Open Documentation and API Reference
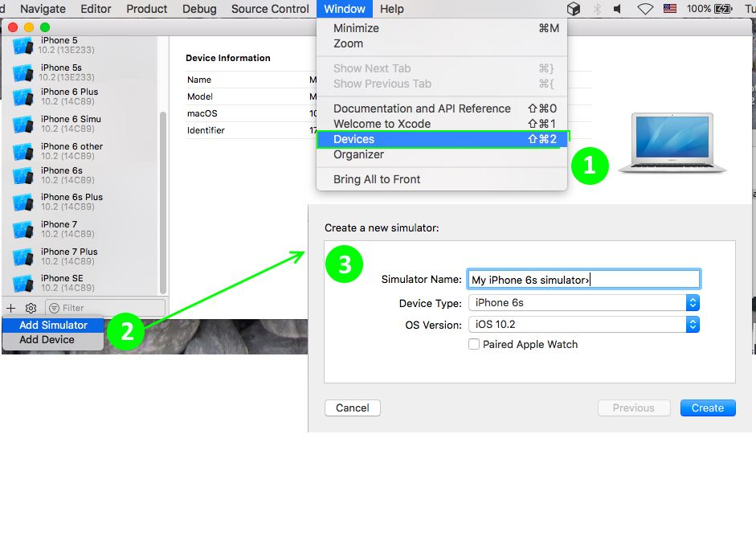The width and height of the screenshot is (756, 553). coord(442,109)
